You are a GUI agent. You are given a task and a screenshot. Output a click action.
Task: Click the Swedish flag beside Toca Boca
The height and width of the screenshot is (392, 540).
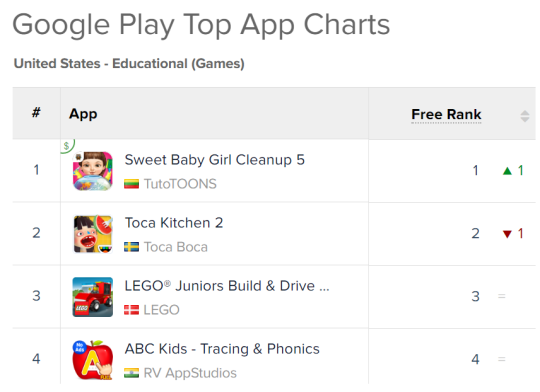[132, 247]
